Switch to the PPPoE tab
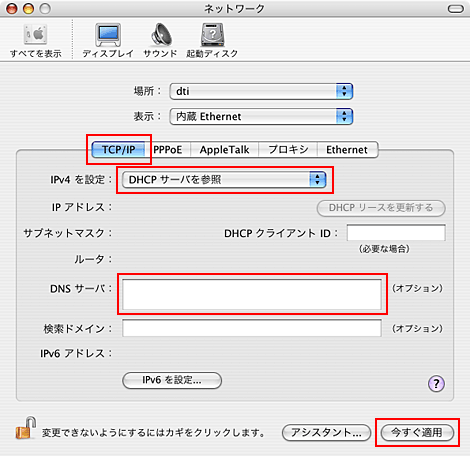Image resolution: width=470 pixels, height=456 pixels. [x=168, y=150]
